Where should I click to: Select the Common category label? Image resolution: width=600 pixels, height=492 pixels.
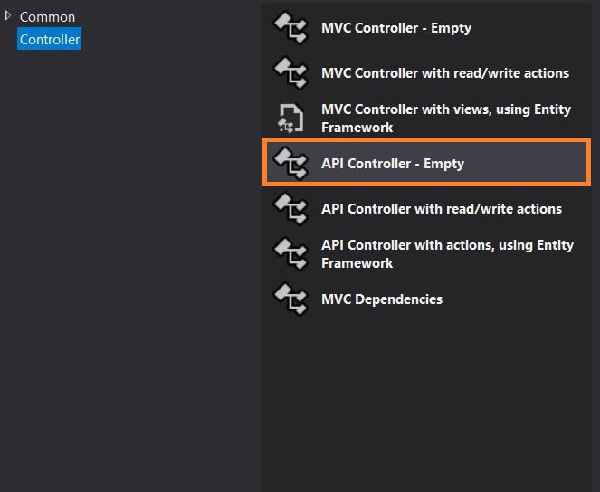click(x=47, y=17)
